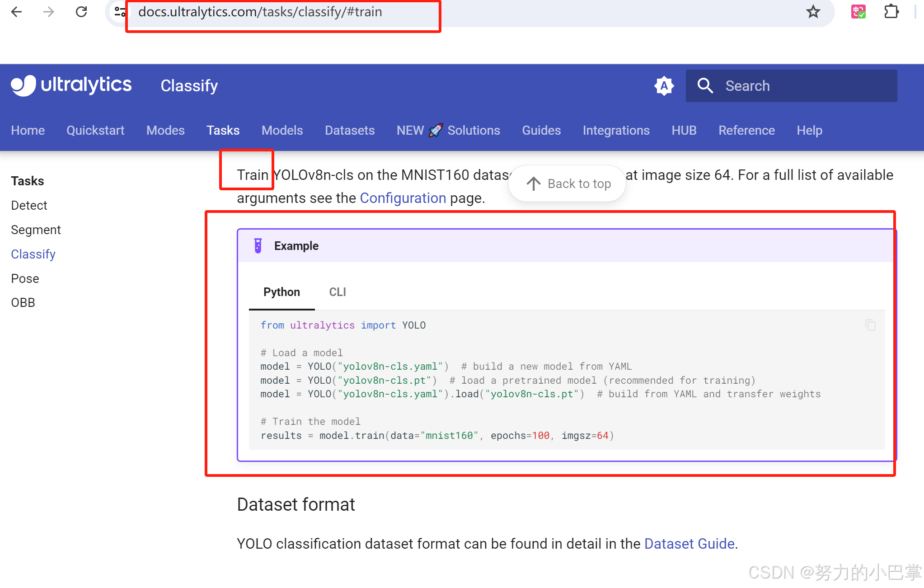Bookmark this page with the star icon
Viewport: 924px width, 588px height.
coord(813,12)
